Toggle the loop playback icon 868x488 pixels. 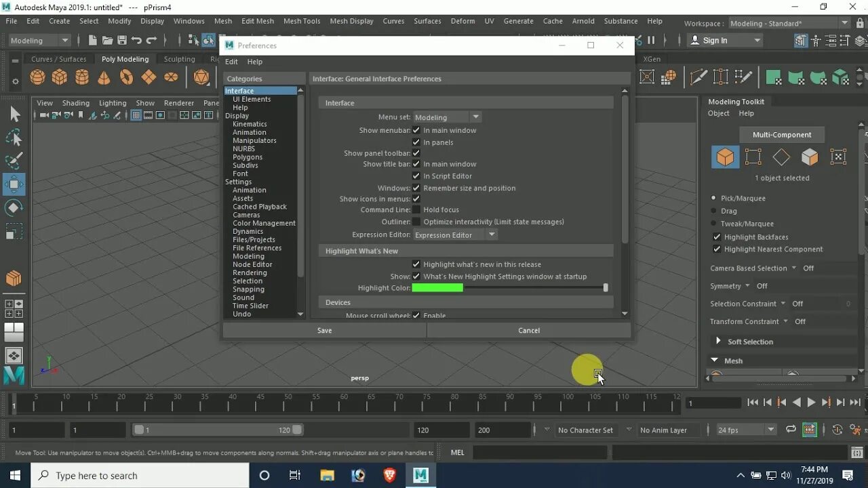point(791,430)
